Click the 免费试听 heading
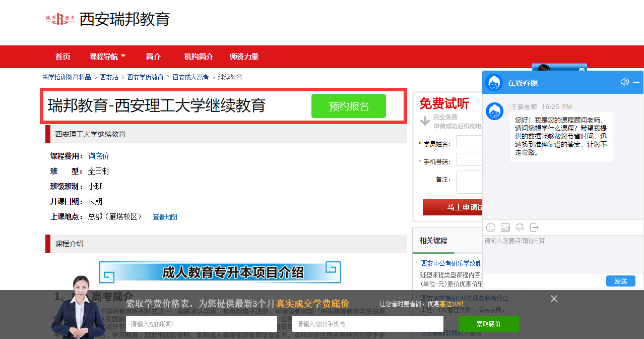Screen dimensions: 644x339 444,104
